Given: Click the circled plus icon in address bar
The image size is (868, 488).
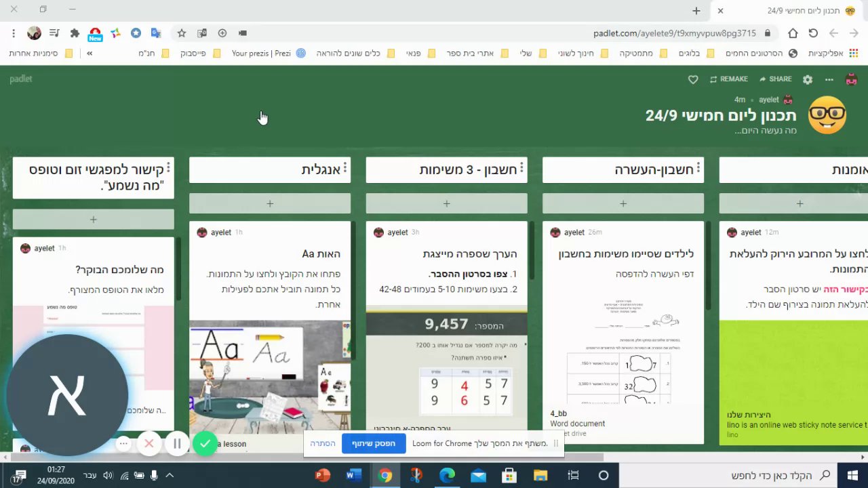Looking at the screenshot, I should pyautogui.click(x=222, y=33).
